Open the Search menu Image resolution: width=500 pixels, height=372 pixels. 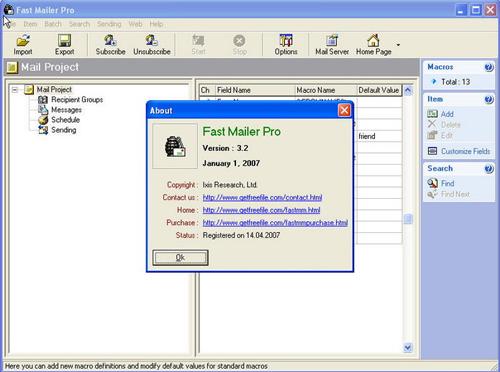(79, 24)
